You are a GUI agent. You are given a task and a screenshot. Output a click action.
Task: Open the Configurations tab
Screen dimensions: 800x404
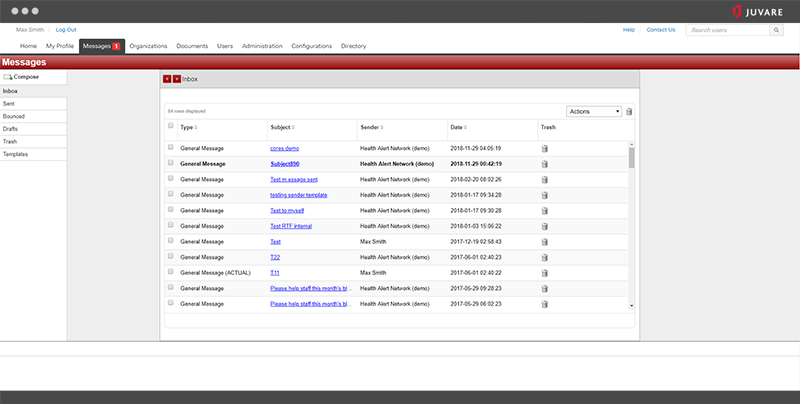[311, 46]
